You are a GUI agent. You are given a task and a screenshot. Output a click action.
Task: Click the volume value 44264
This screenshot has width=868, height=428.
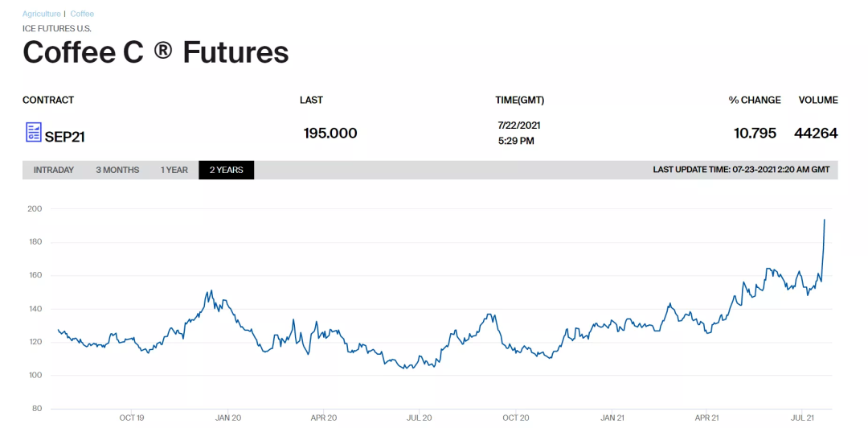[x=816, y=133]
